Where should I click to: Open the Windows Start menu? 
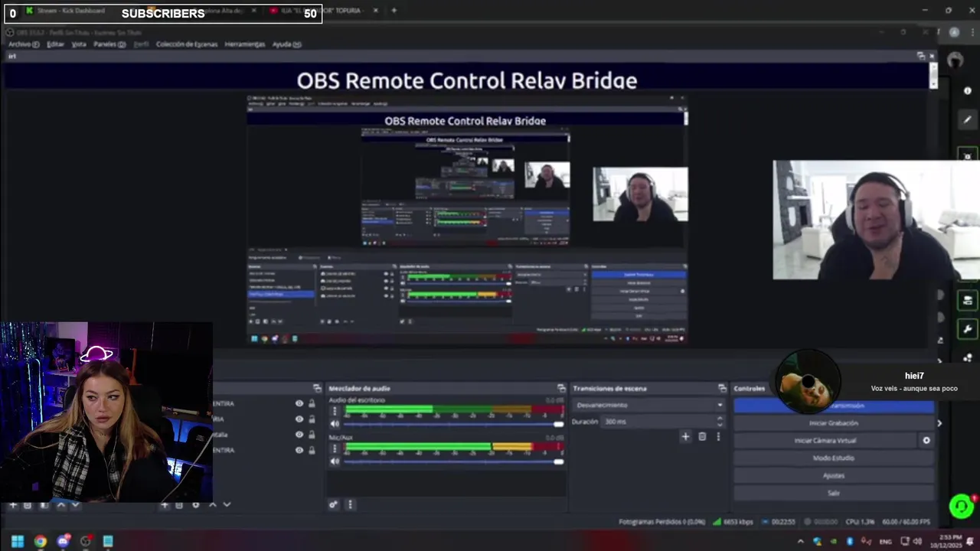17,541
